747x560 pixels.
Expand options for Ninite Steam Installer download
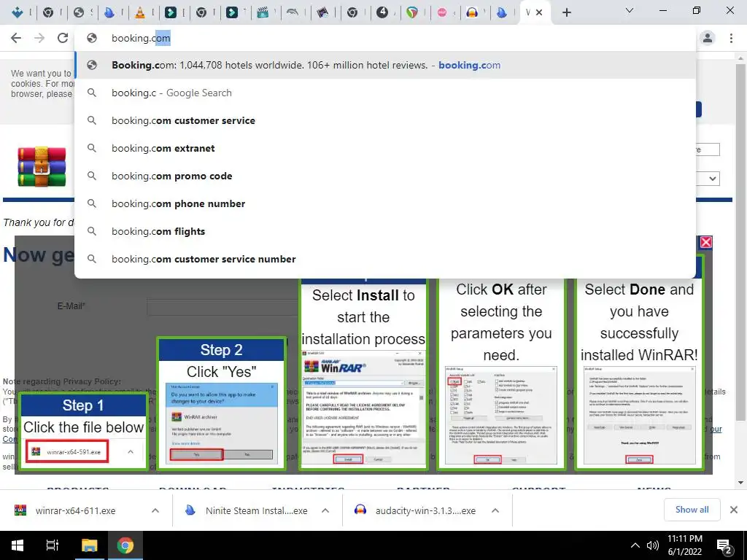click(x=325, y=510)
